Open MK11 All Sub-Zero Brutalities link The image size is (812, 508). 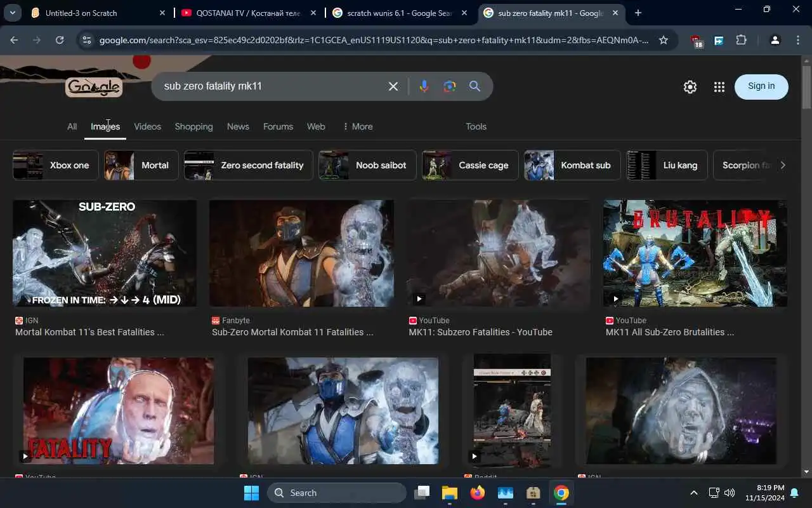[669, 332]
